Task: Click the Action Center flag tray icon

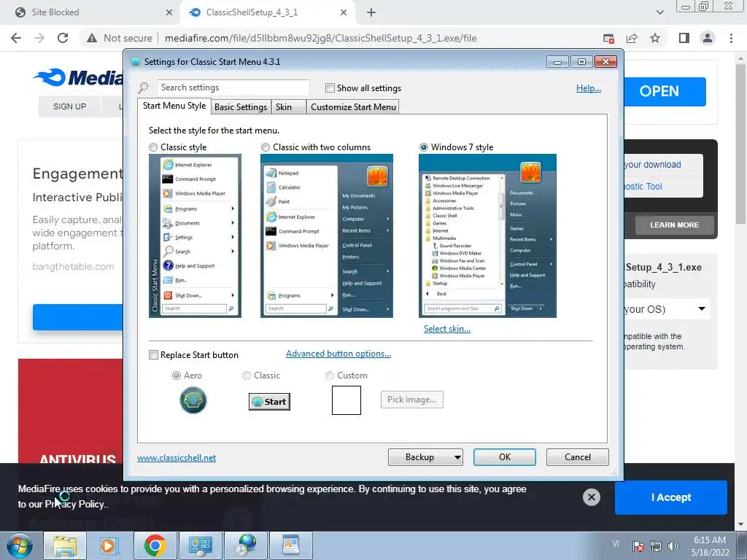Action: click(x=638, y=545)
